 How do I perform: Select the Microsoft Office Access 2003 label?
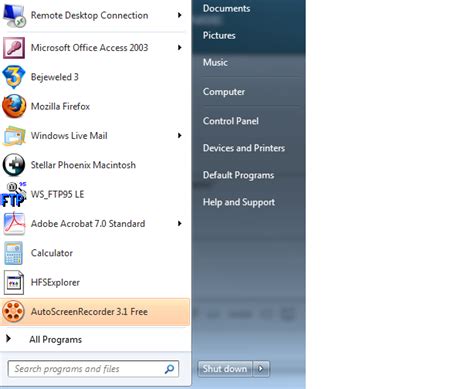coord(89,48)
